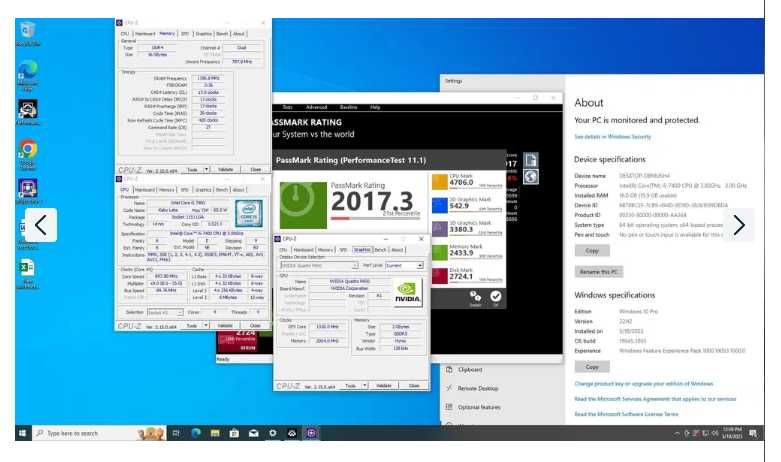Click Validate in CPU-Z Graphics window
The width and height of the screenshot is (781, 462).
(x=384, y=386)
